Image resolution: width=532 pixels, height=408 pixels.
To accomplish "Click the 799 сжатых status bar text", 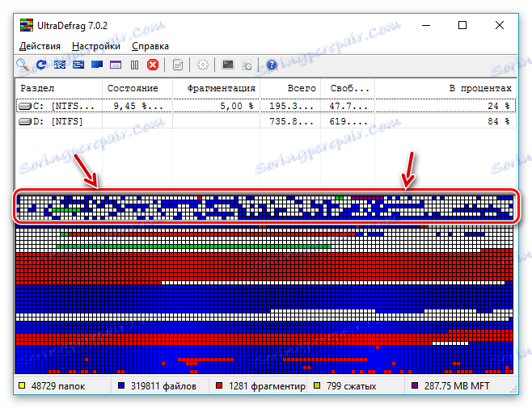I will pyautogui.click(x=352, y=386).
